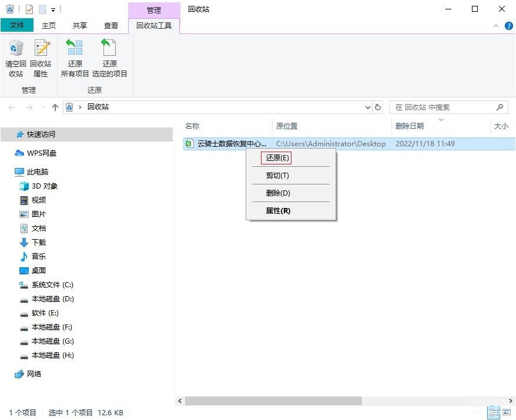Switch to the 主页 ribbon tab
This screenshot has height=420, width=516.
point(49,25)
